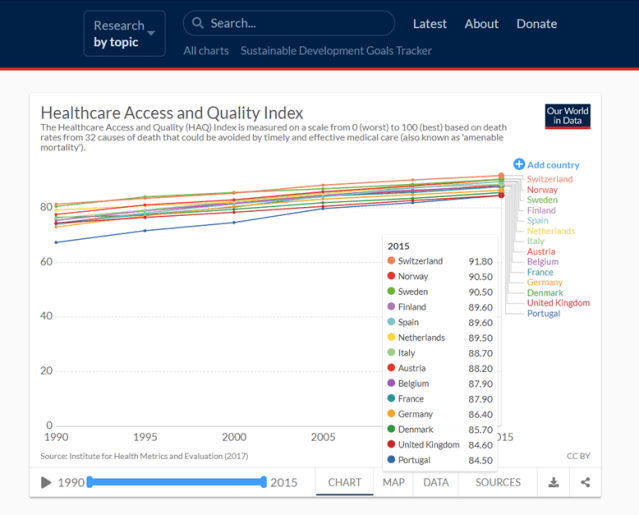Click the Donate link
This screenshot has height=515, width=639.
537,24
